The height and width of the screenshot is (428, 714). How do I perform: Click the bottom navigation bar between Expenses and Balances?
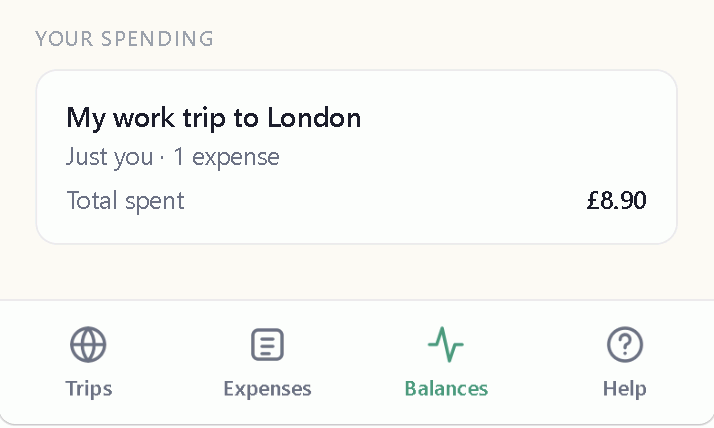coord(357,364)
